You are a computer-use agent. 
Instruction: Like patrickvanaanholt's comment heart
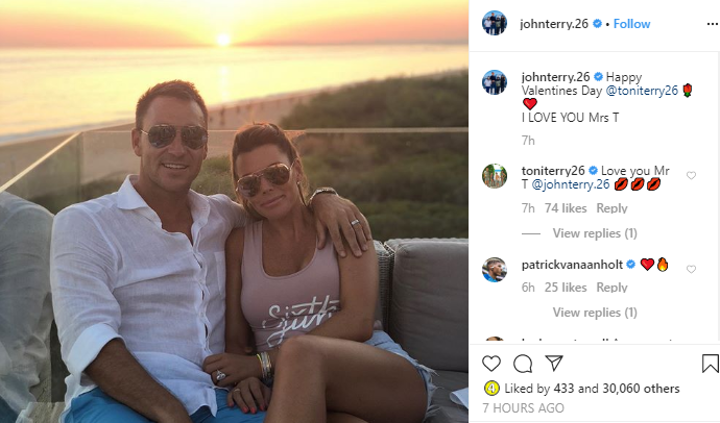point(691,269)
